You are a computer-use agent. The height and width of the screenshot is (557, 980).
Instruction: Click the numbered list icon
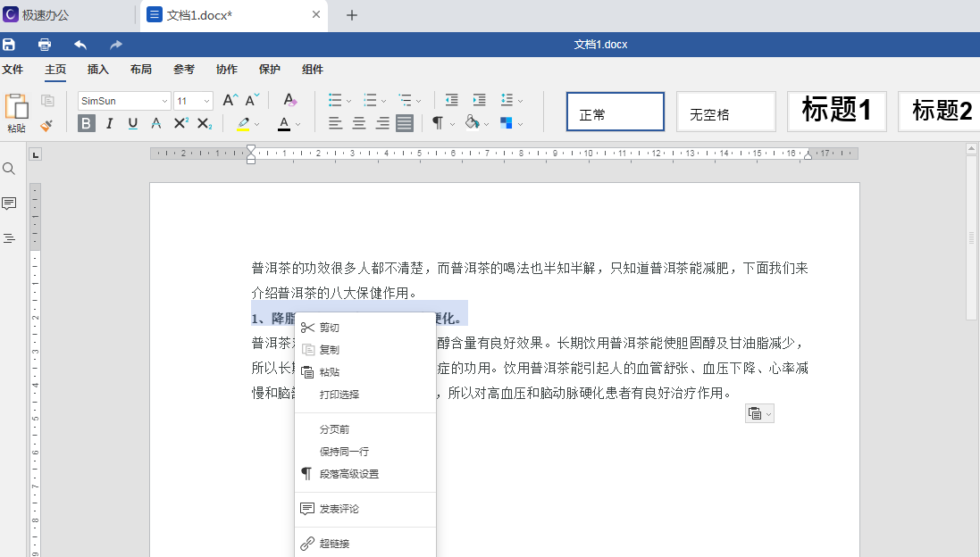(x=370, y=100)
